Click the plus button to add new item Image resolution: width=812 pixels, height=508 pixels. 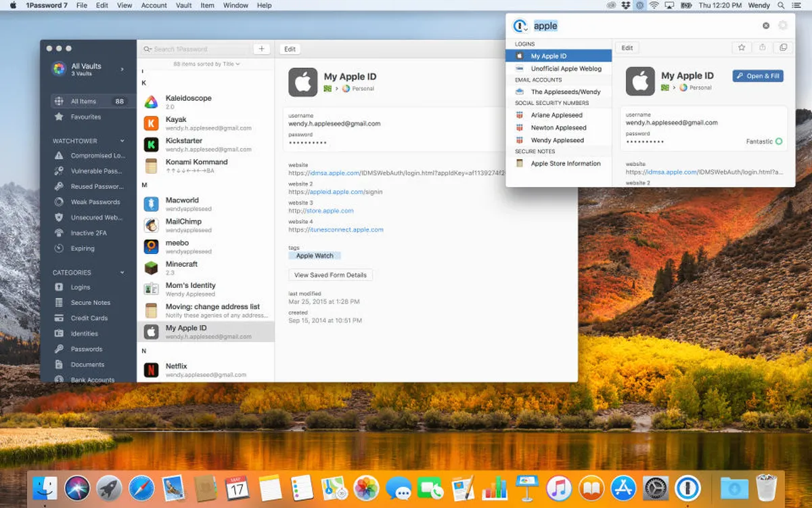click(261, 49)
